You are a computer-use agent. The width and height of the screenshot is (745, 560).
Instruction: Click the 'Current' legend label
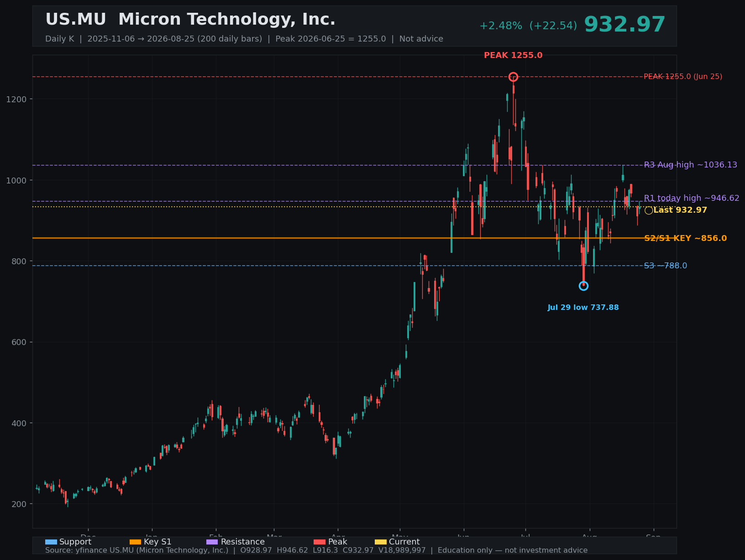click(x=404, y=542)
